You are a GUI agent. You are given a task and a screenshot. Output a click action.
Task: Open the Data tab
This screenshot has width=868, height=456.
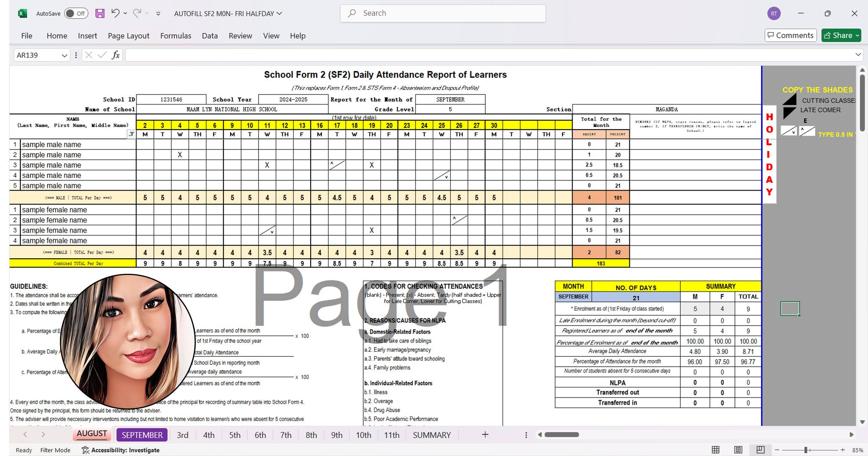pos(210,36)
